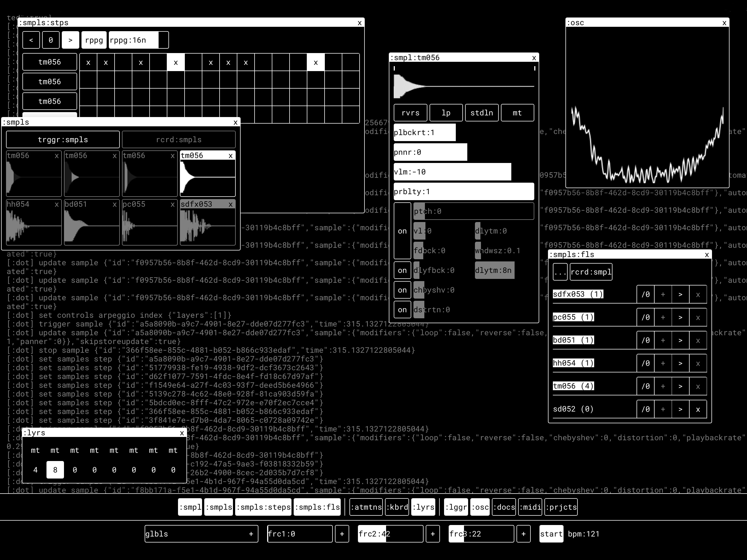
Task: Toggle fourteenth step marked x in first row
Action: (316, 62)
